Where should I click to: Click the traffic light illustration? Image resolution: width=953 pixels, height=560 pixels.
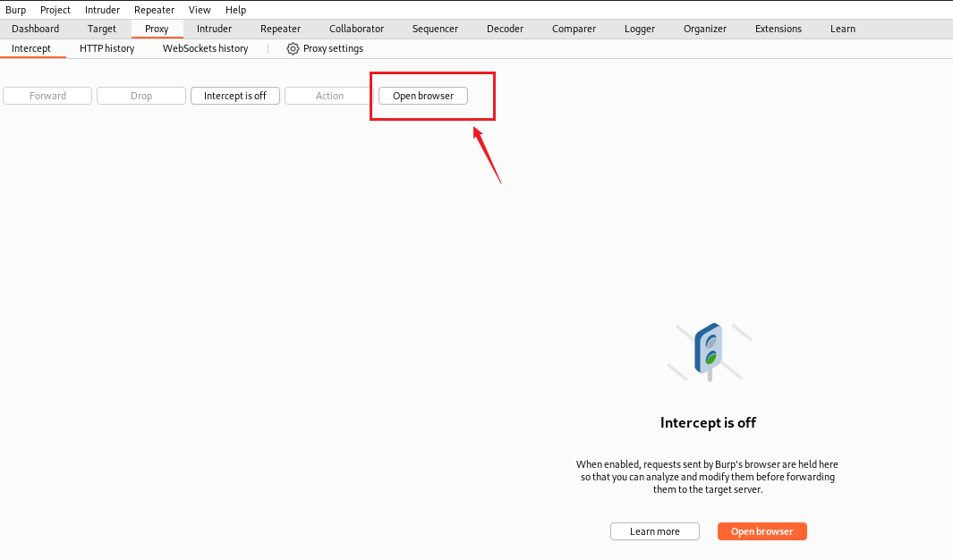[710, 352]
